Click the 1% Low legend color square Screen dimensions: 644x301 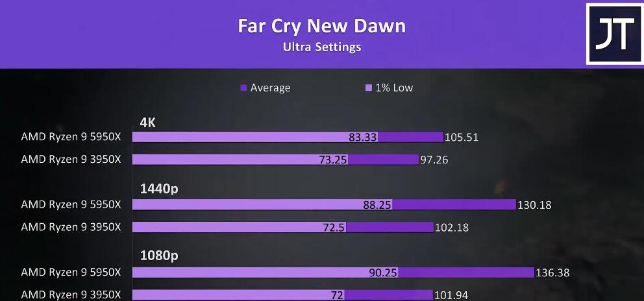click(x=369, y=88)
